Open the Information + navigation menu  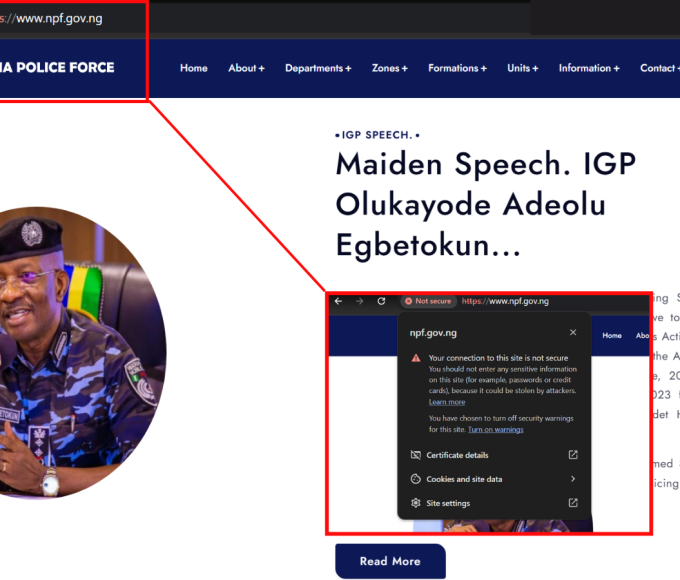(x=589, y=68)
